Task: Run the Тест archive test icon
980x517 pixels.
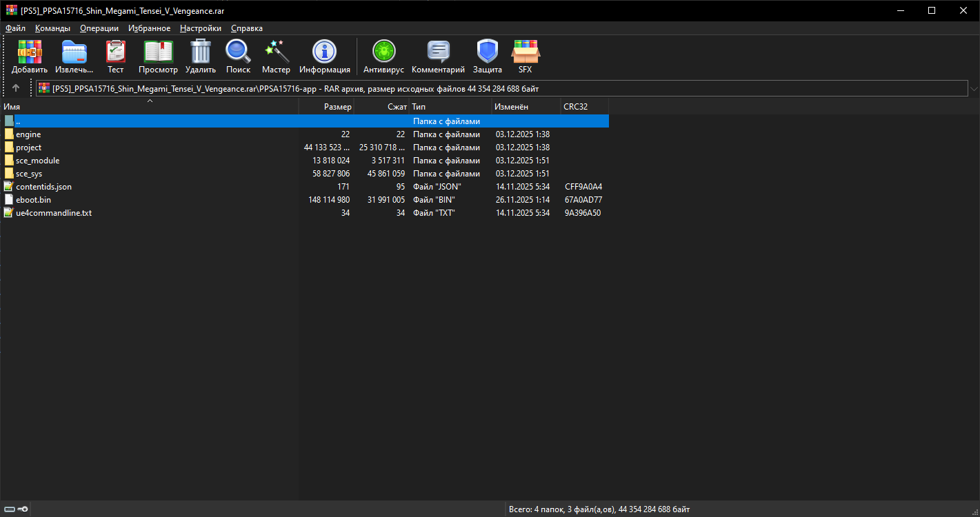Action: coord(115,52)
